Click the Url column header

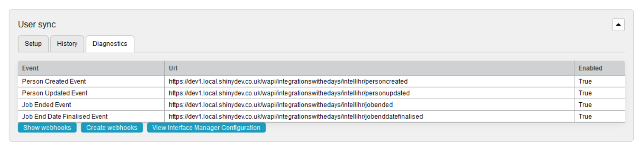tap(173, 68)
